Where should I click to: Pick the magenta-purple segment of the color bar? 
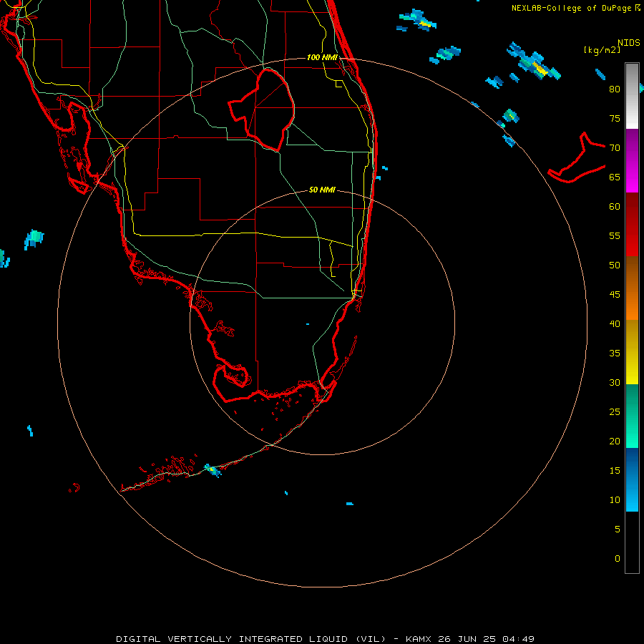(632, 160)
